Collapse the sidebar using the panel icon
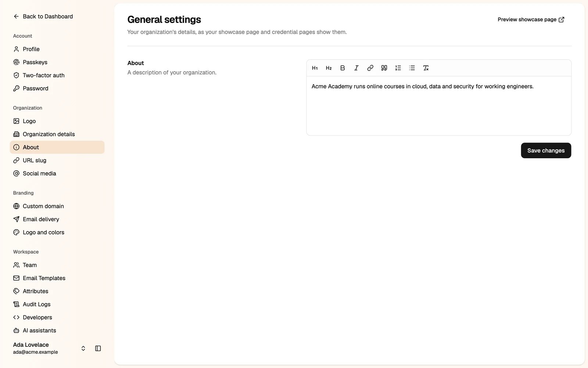Screen dimensions: 588x368 tap(98, 348)
